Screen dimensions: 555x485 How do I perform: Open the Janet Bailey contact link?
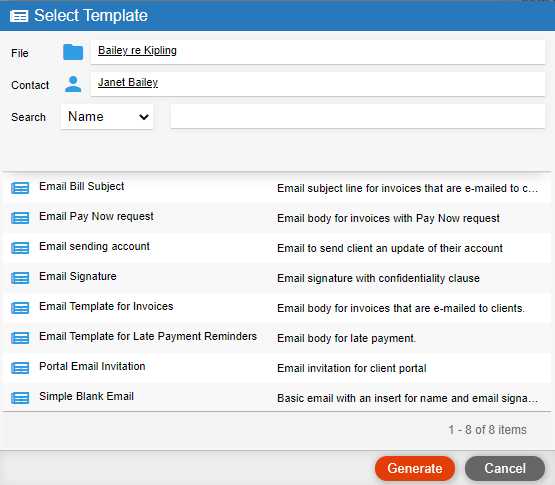click(x=128, y=82)
